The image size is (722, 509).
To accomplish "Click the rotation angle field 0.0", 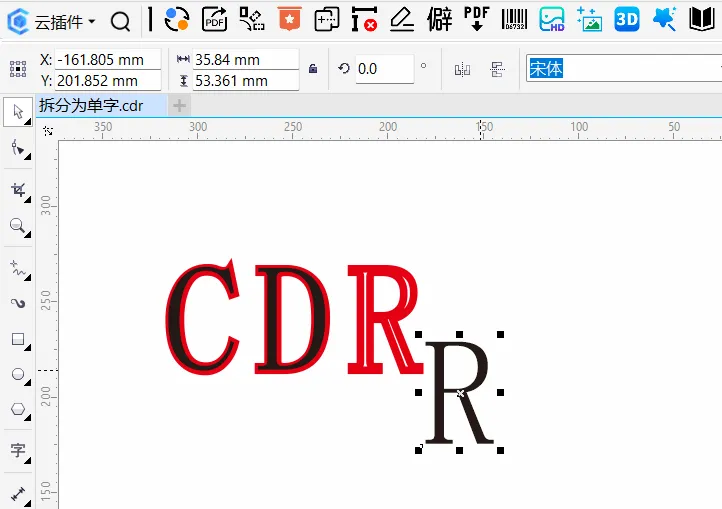I will tap(384, 69).
